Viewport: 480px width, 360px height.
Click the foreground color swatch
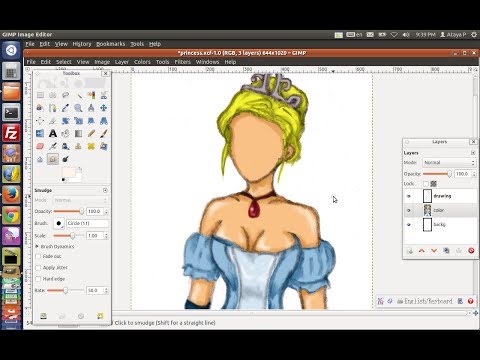[x=69, y=172]
